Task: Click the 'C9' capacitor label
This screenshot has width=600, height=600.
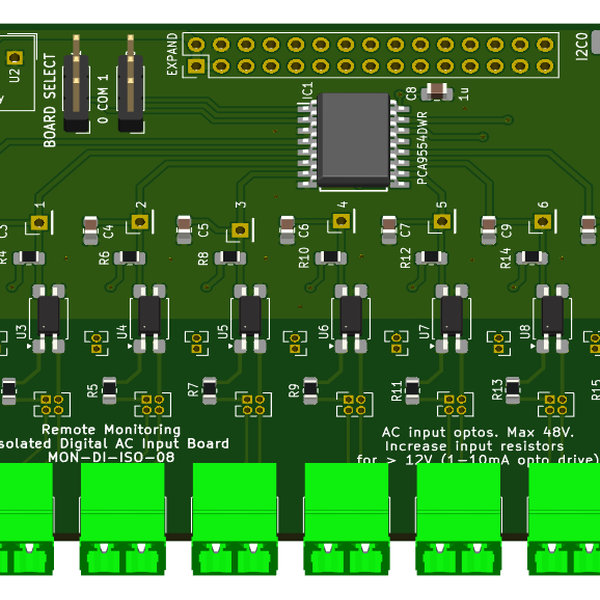Action: [506, 231]
